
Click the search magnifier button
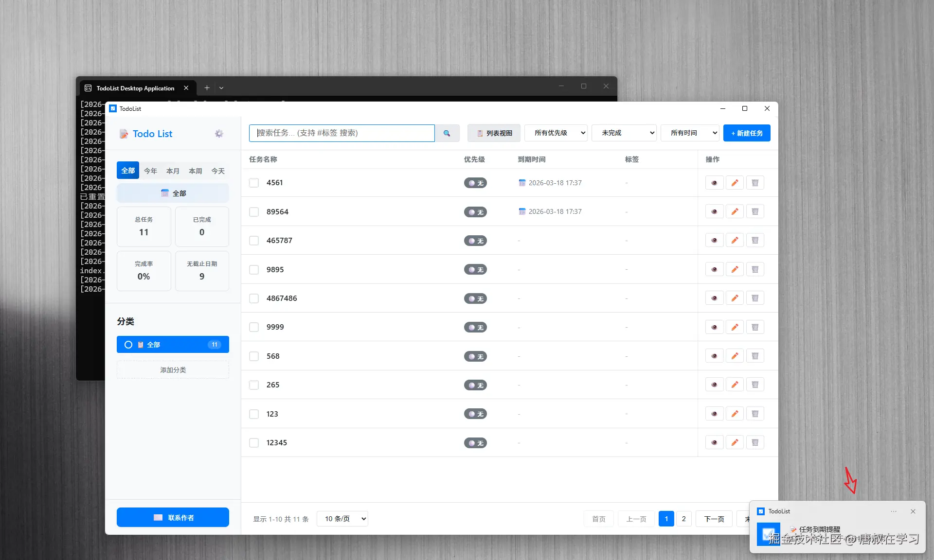pos(447,133)
